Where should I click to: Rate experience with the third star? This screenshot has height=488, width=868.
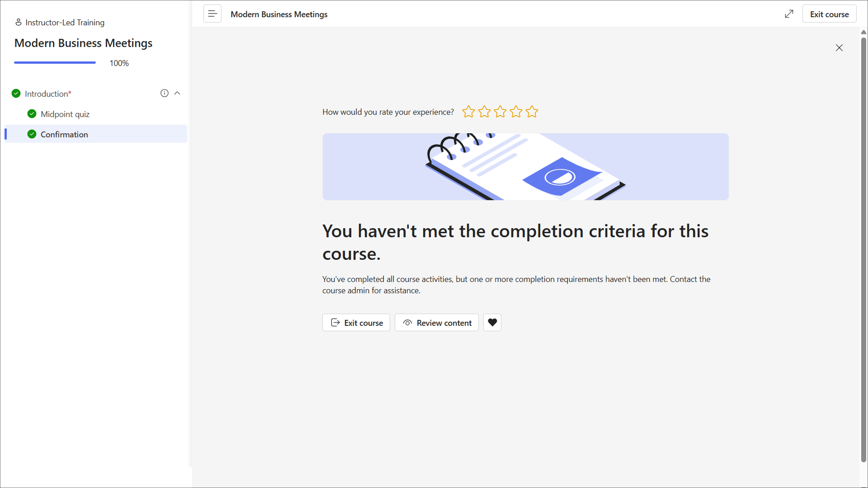pyautogui.click(x=500, y=112)
